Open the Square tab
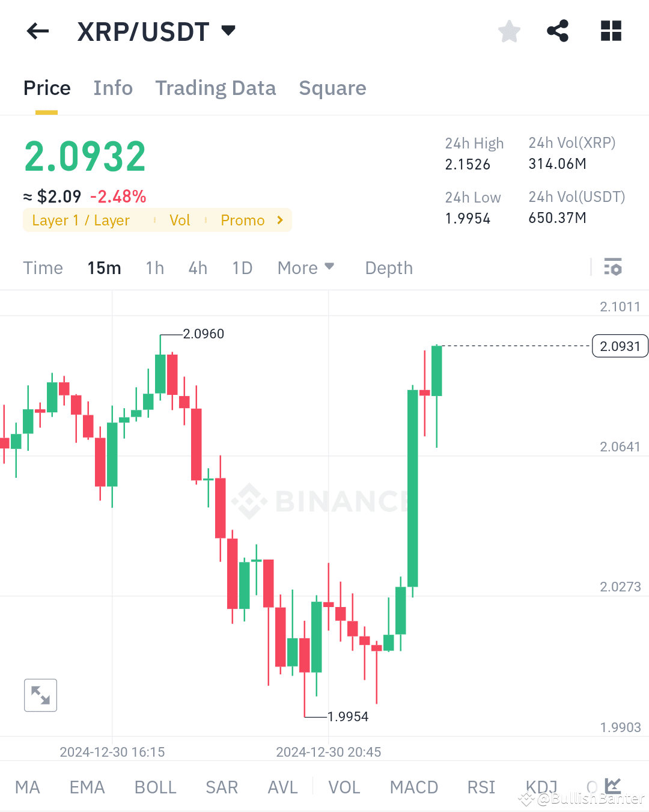The height and width of the screenshot is (812, 649). pos(332,88)
